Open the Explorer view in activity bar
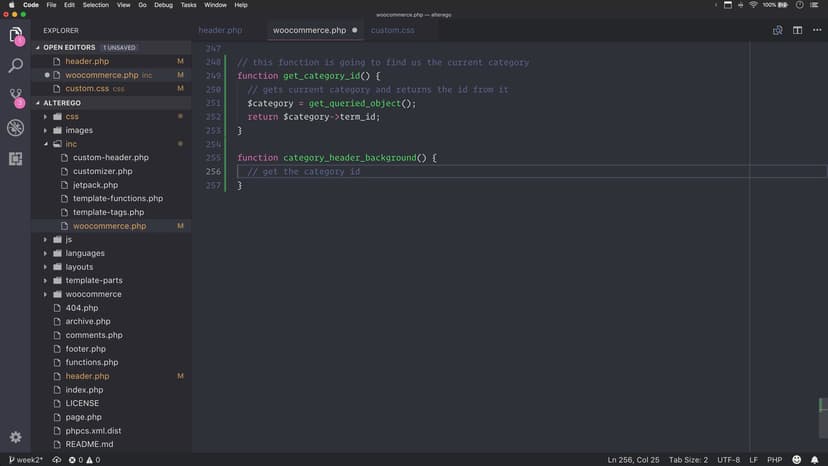Screen dimensions: 828x466 [15, 36]
